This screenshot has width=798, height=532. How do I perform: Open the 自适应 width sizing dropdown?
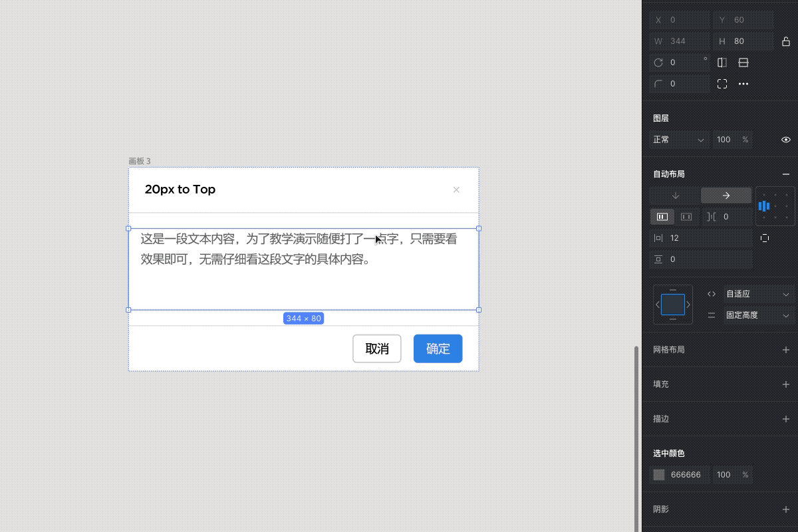click(758, 294)
